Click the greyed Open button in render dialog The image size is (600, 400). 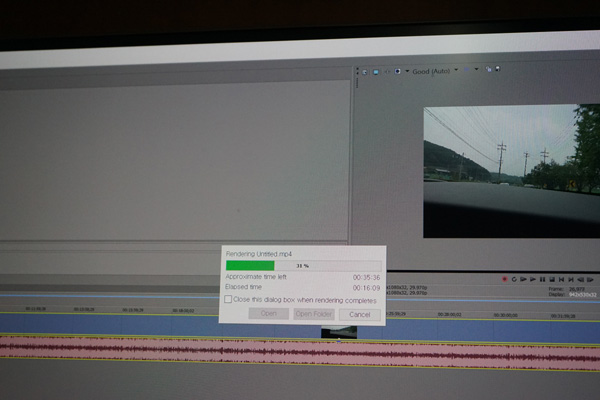[x=269, y=313]
